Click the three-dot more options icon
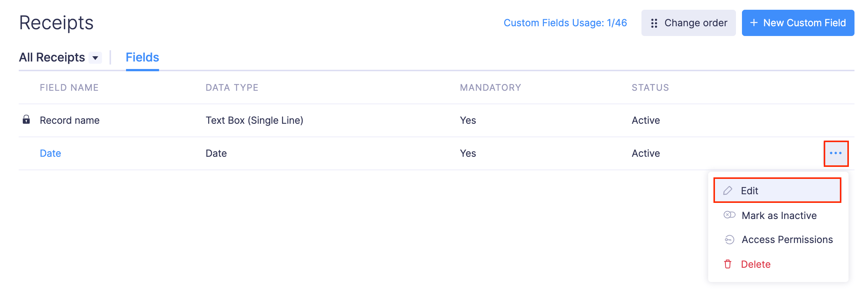The image size is (868, 300). 836,153
